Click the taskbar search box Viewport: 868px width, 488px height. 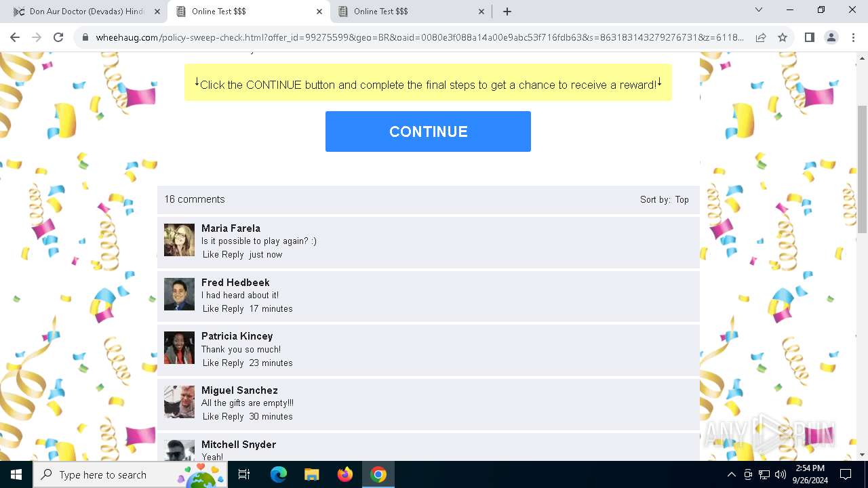[x=129, y=474]
